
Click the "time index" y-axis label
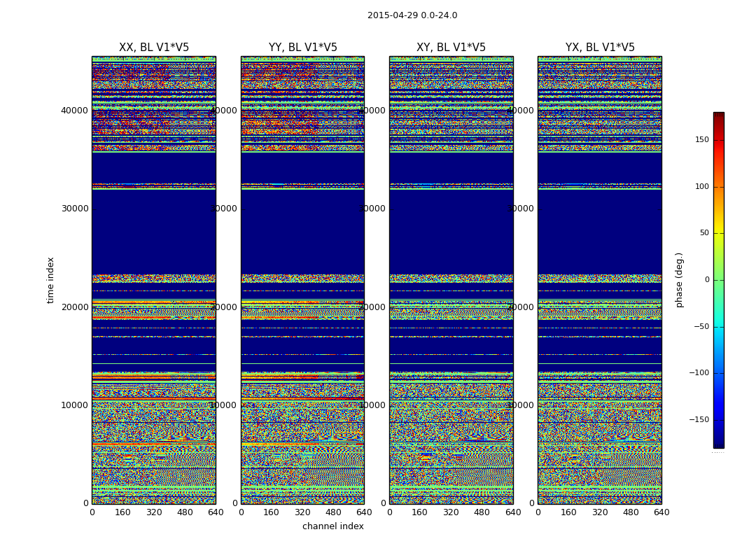tap(50, 280)
